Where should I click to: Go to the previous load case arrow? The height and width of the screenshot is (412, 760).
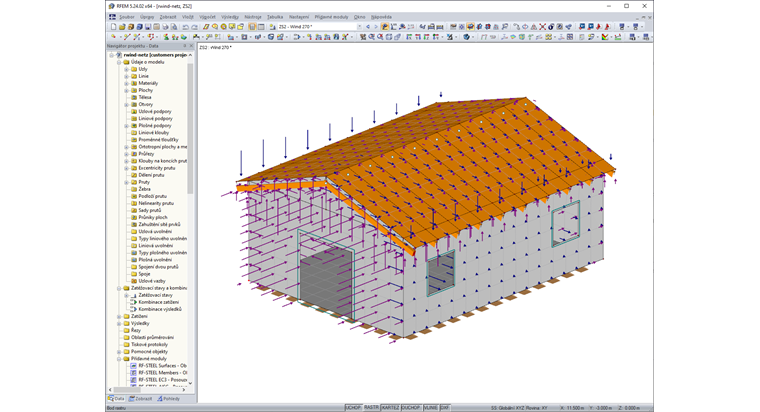(x=368, y=27)
